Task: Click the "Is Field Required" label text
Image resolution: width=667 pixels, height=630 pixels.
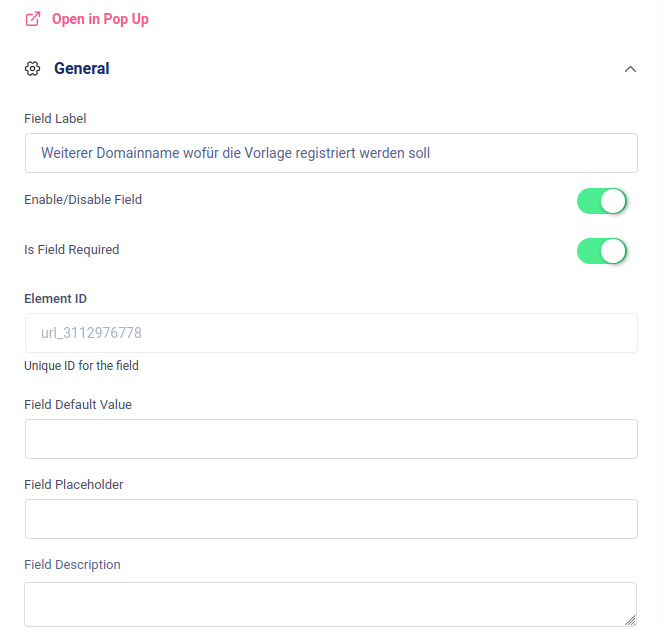Action: (x=71, y=250)
